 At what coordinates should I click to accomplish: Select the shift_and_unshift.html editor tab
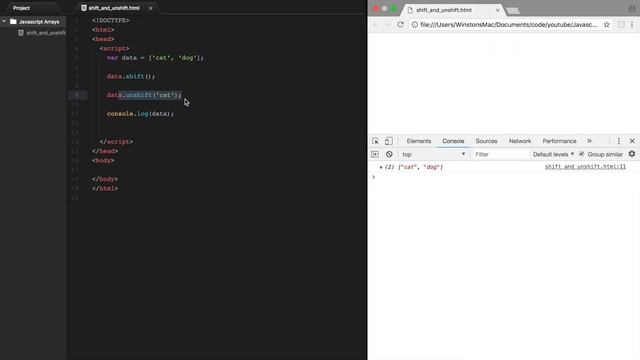pyautogui.click(x=114, y=8)
